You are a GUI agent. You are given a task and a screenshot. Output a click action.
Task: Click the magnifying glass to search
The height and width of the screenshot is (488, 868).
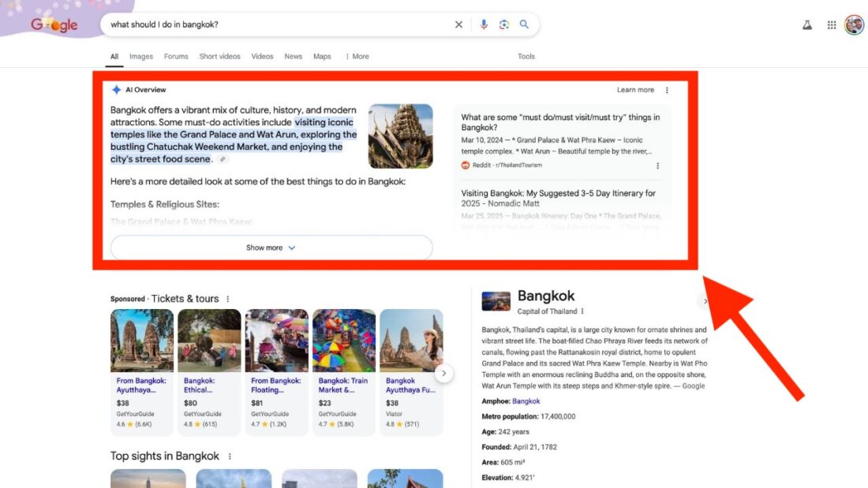[x=524, y=24]
